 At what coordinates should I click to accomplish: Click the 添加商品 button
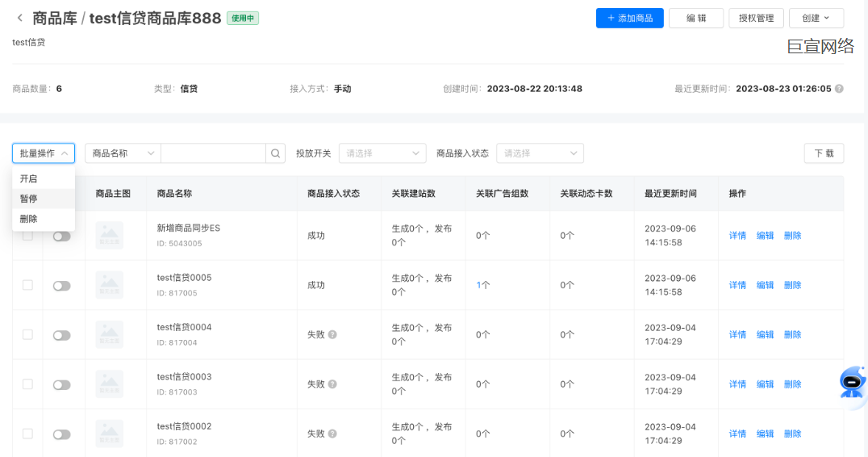(629, 19)
